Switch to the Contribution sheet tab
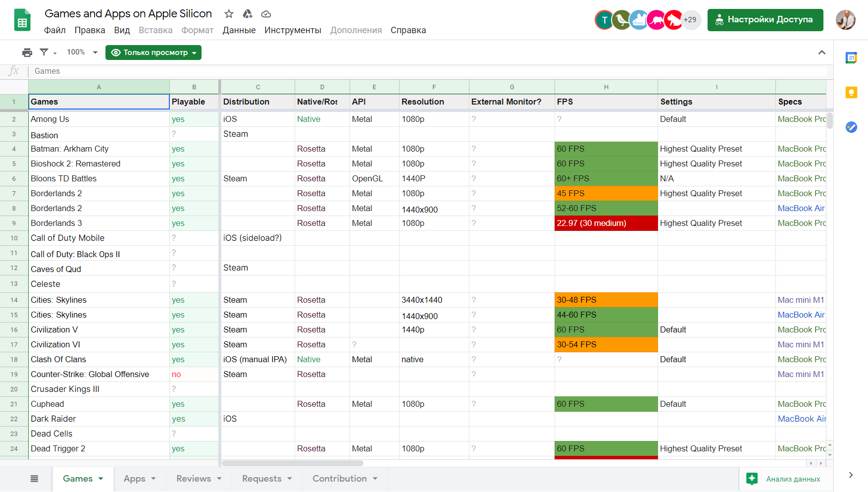 pyautogui.click(x=340, y=479)
